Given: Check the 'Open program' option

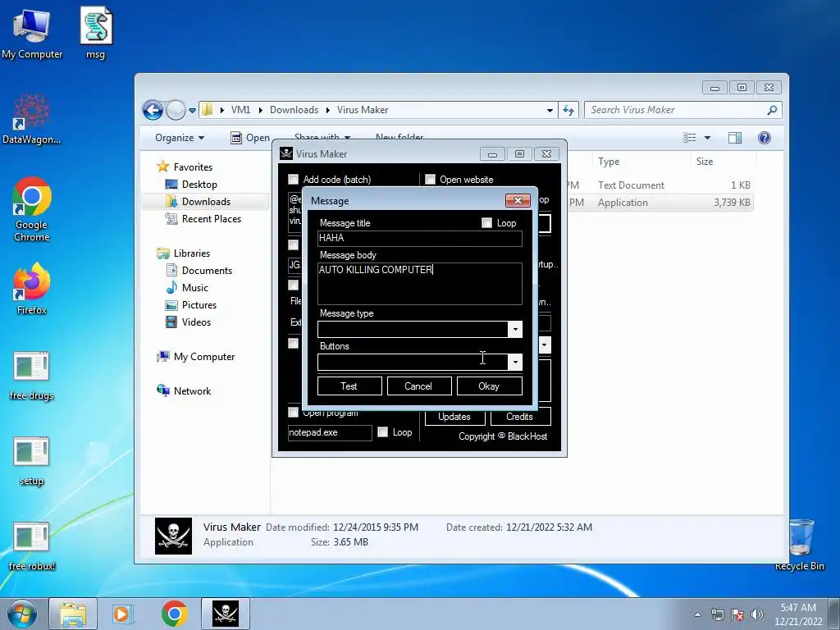Looking at the screenshot, I should tap(293, 412).
